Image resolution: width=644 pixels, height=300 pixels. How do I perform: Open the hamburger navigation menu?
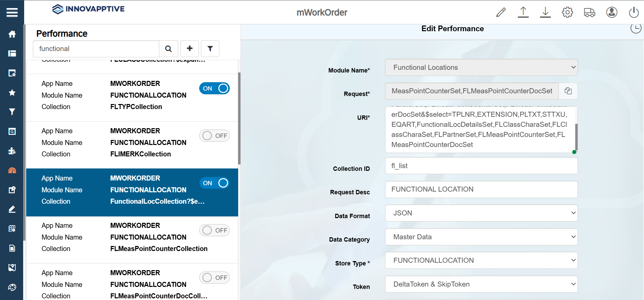point(12,12)
